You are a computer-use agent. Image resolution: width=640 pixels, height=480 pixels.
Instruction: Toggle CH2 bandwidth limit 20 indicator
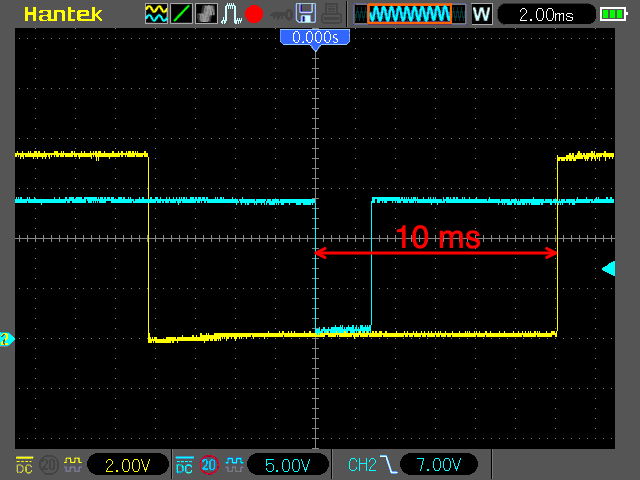tap(209, 464)
